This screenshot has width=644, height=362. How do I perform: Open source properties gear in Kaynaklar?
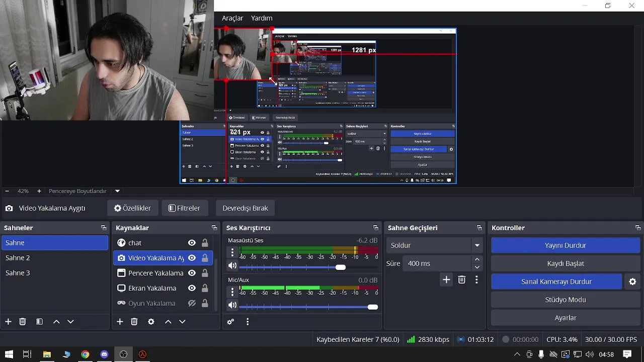click(x=151, y=322)
